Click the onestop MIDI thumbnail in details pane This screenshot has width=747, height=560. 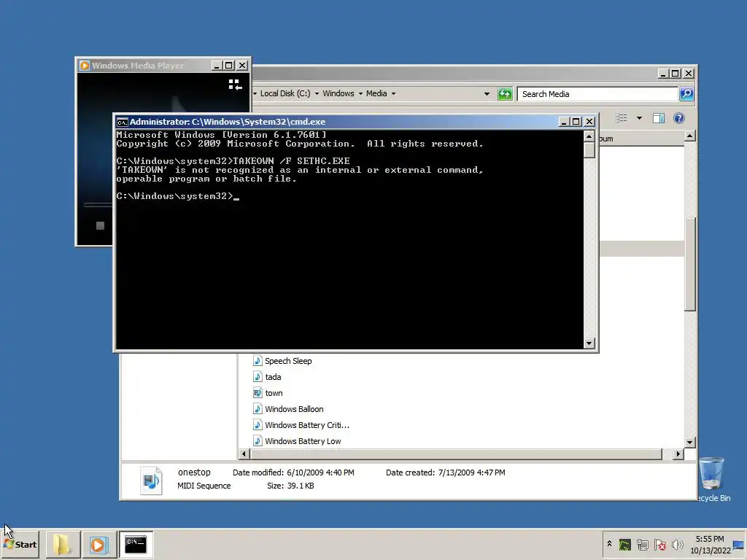click(x=151, y=480)
